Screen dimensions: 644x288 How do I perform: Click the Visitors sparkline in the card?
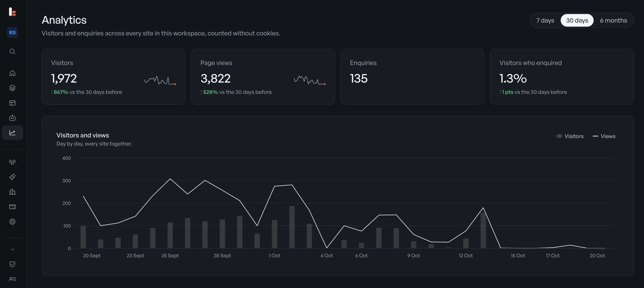(160, 80)
